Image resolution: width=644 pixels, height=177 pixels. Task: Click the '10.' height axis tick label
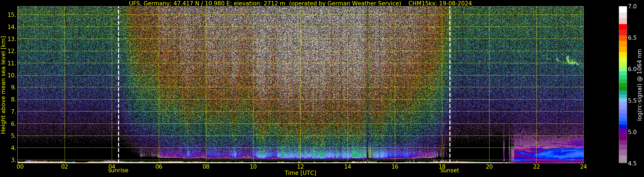[x=12, y=75]
